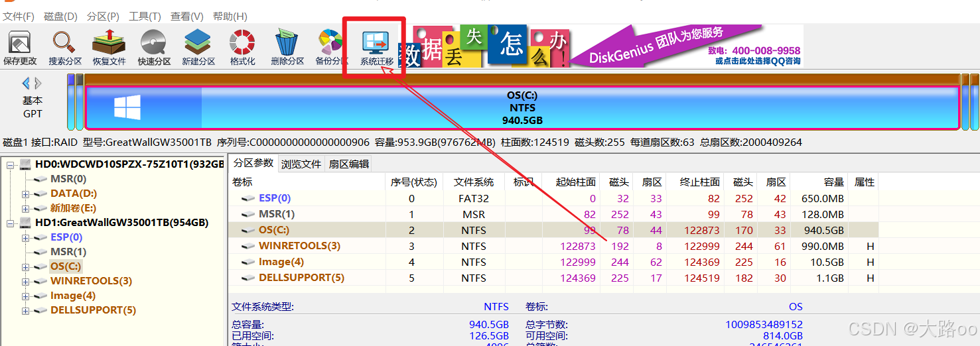The width and height of the screenshot is (980, 346).
Task: Click the 1009853489152 total bytes value
Action: coord(764,324)
